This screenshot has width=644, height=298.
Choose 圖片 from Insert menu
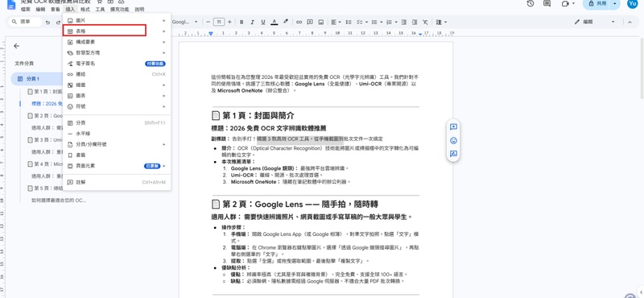click(117, 20)
